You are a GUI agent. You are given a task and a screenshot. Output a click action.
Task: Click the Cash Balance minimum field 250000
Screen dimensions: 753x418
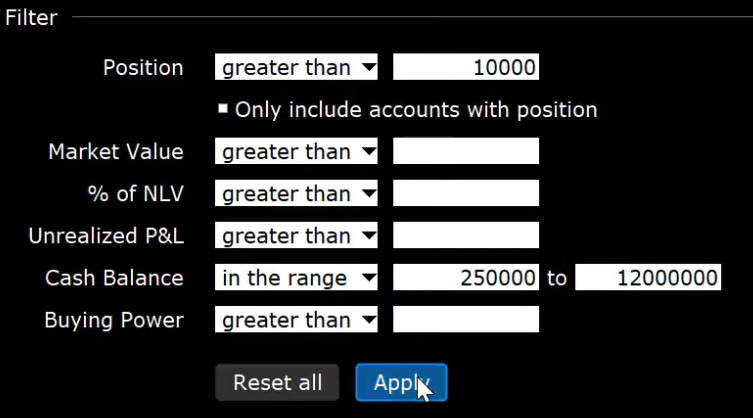(466, 278)
